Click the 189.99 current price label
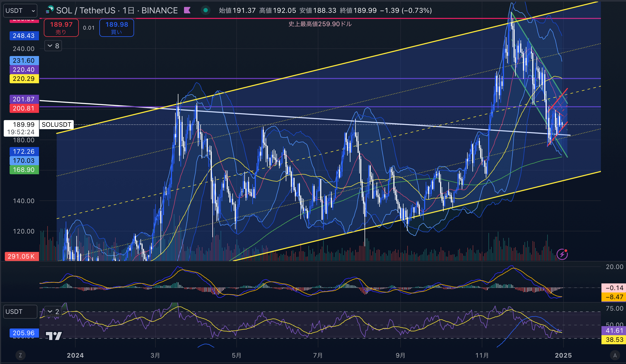Screen dimensions: 626x364 pos(24,125)
